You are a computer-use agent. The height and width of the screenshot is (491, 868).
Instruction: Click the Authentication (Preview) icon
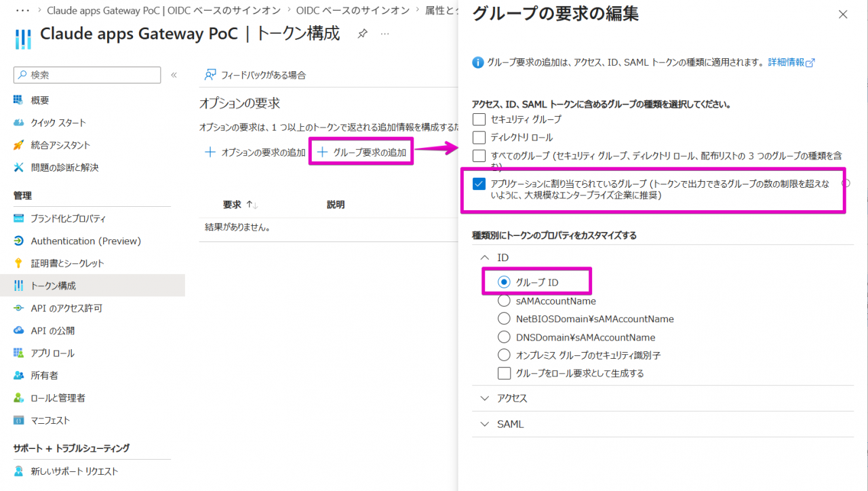[18, 241]
